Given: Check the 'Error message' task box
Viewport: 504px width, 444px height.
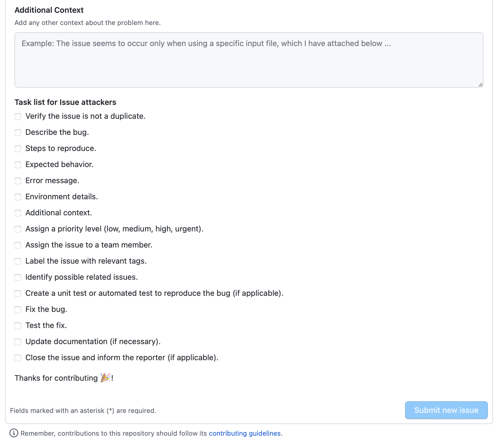Looking at the screenshot, I should (x=18, y=181).
